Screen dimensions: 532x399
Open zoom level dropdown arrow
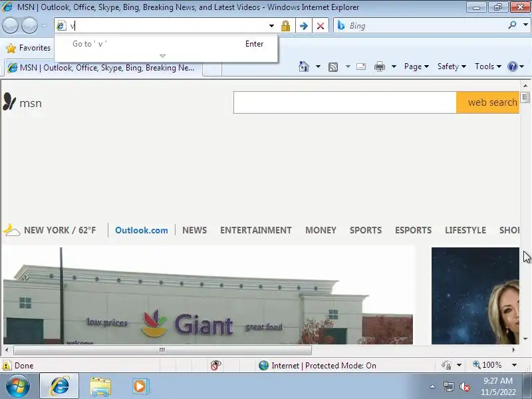[x=514, y=365]
